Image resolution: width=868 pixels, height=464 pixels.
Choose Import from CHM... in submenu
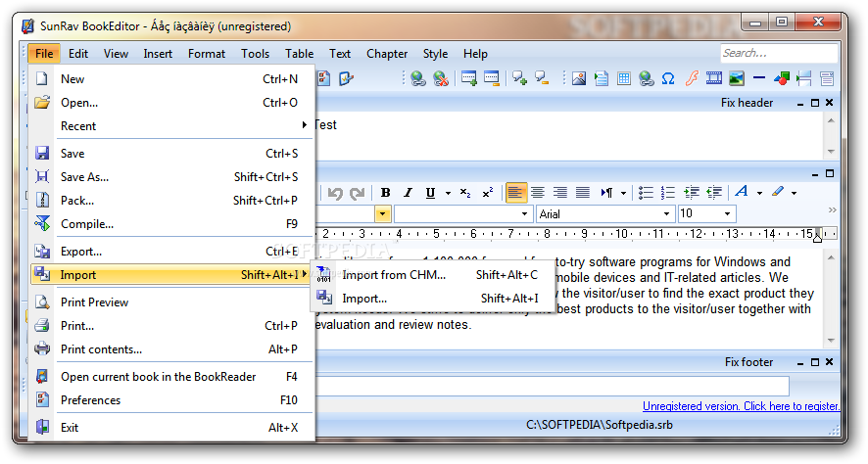(x=432, y=275)
